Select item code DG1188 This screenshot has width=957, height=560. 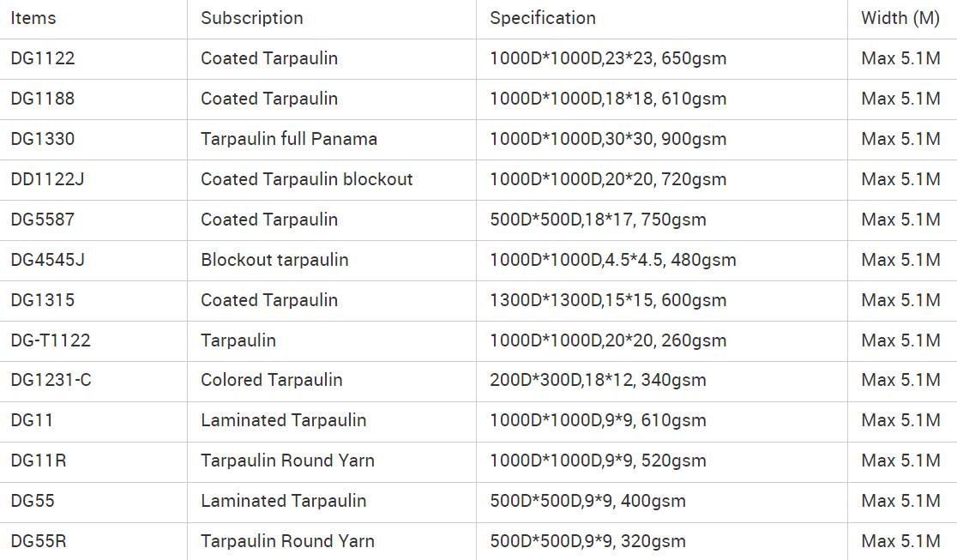43,99
